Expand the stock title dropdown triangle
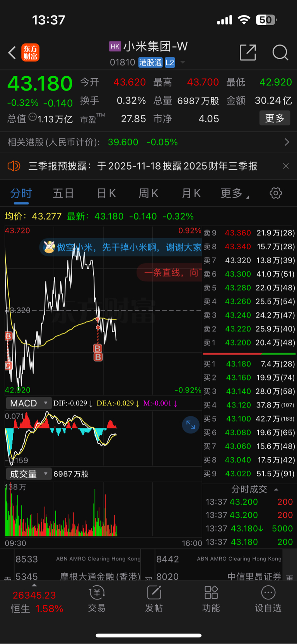The width and height of the screenshot is (297, 644). pos(183,62)
